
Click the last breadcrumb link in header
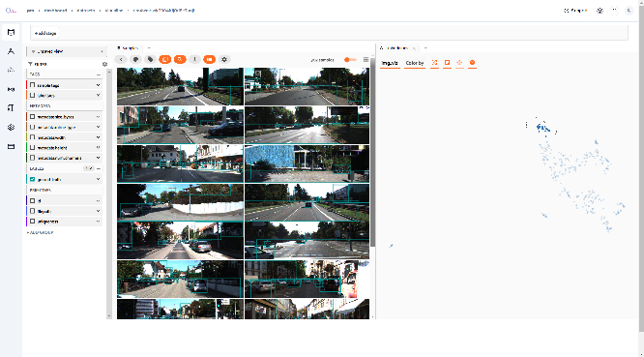pos(163,11)
